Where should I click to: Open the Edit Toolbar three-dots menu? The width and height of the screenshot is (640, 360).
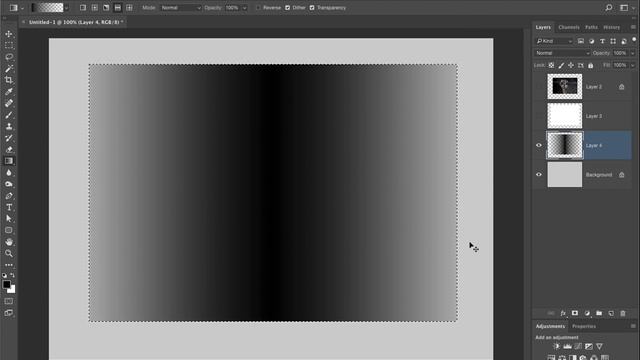pyautogui.click(x=9, y=265)
